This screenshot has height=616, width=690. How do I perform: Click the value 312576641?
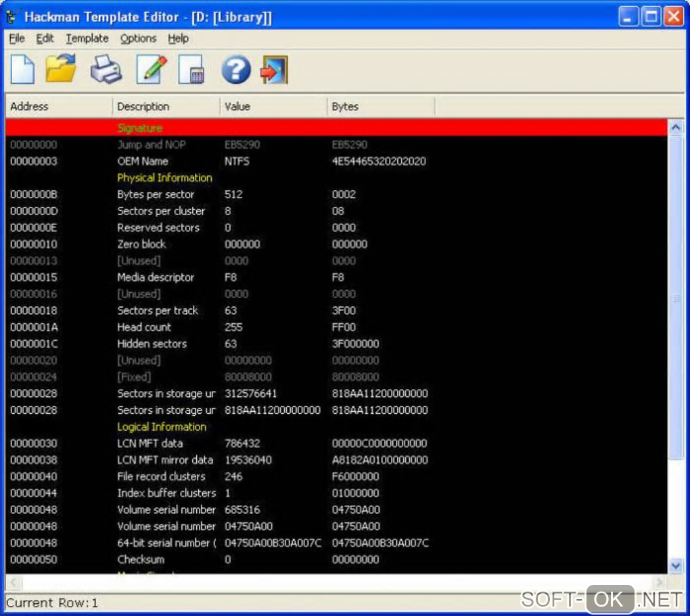click(x=250, y=394)
